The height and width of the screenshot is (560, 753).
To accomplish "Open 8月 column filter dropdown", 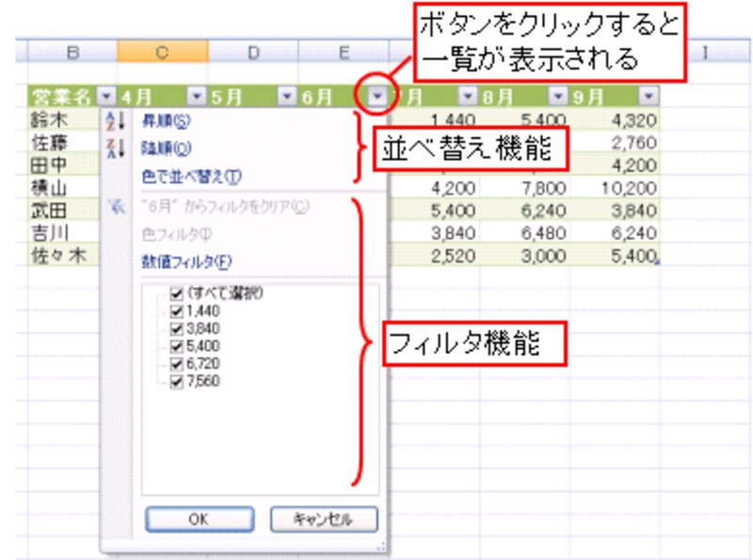I will click(557, 97).
